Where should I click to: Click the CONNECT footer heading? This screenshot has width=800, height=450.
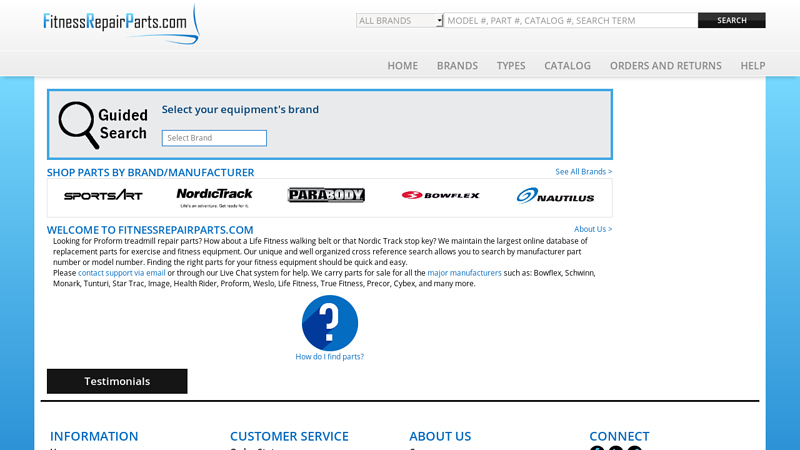click(619, 436)
